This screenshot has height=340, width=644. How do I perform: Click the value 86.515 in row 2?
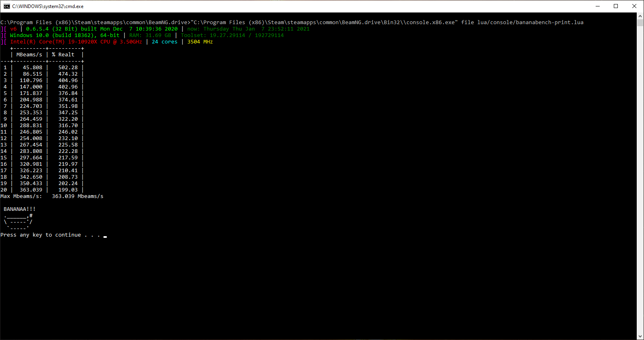pos(33,74)
